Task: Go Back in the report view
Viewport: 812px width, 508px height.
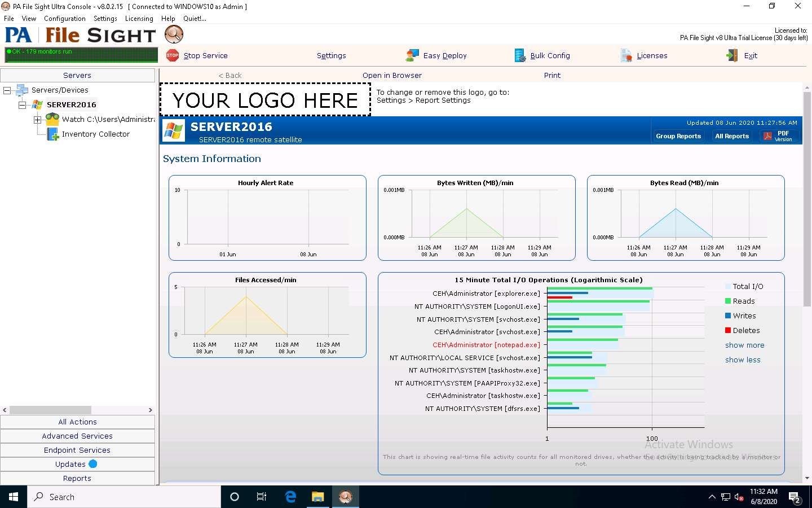Action: pyautogui.click(x=230, y=75)
